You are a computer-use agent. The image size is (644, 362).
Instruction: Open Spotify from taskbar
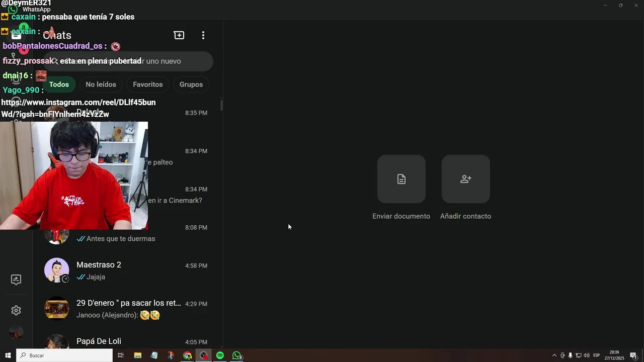[x=220, y=355]
